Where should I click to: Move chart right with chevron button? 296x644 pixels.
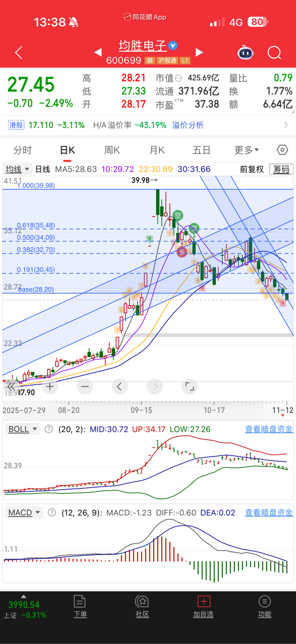click(x=155, y=386)
